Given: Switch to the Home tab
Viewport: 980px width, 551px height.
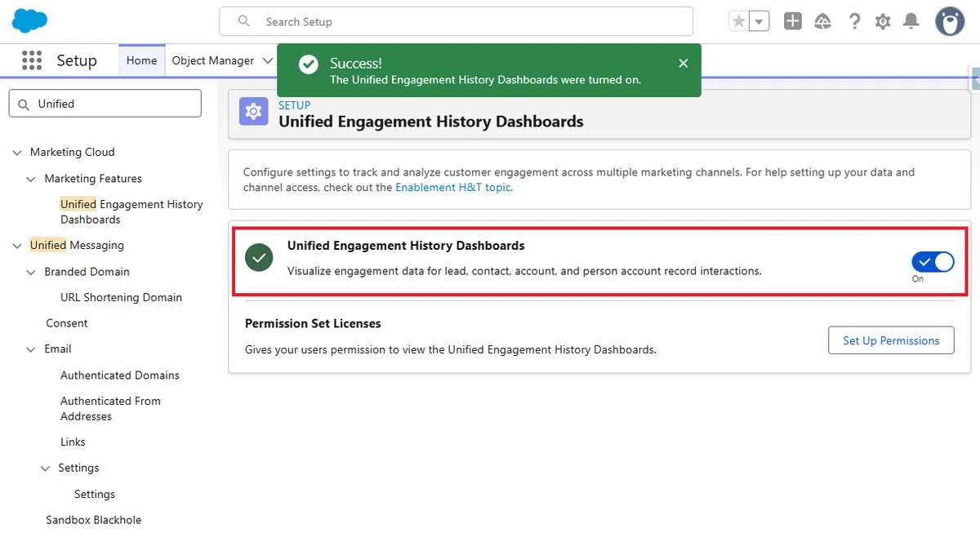Looking at the screenshot, I should click(141, 60).
